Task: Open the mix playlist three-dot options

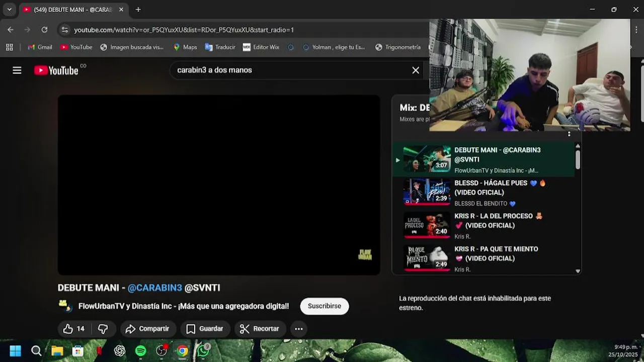Action: (x=569, y=134)
